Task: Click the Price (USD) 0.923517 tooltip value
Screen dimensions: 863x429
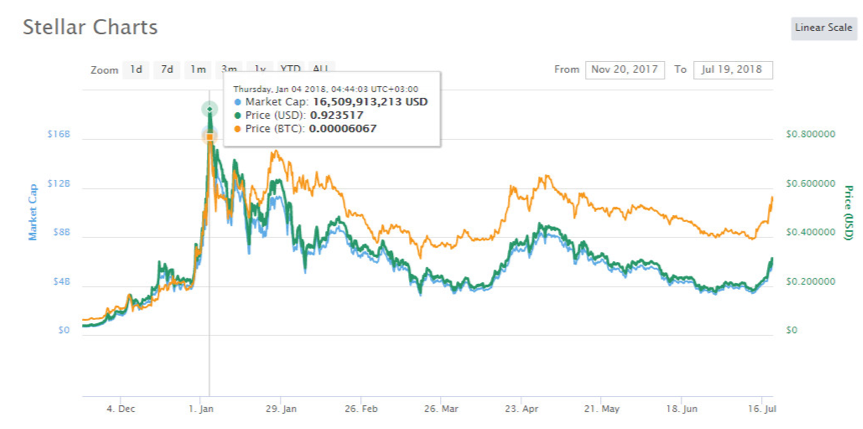Action: pyautogui.click(x=336, y=115)
